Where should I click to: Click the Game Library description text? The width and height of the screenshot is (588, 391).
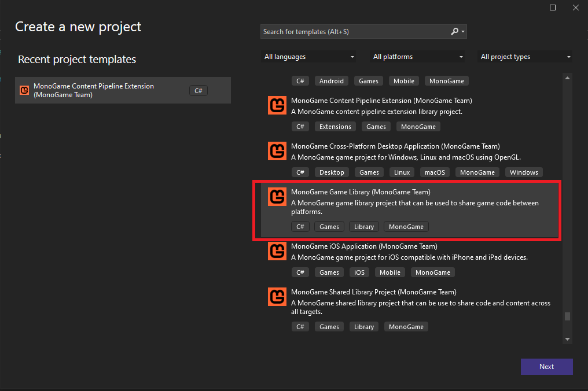[x=415, y=207]
